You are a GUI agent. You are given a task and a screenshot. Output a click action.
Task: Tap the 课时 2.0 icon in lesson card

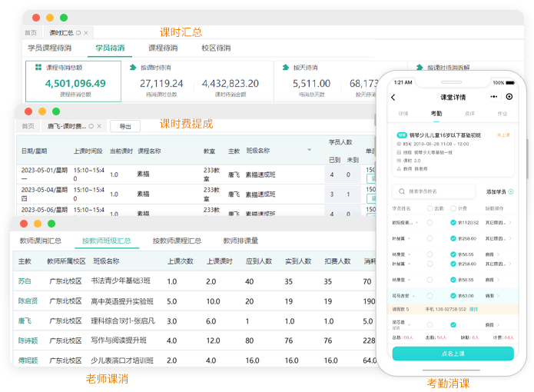(x=399, y=161)
